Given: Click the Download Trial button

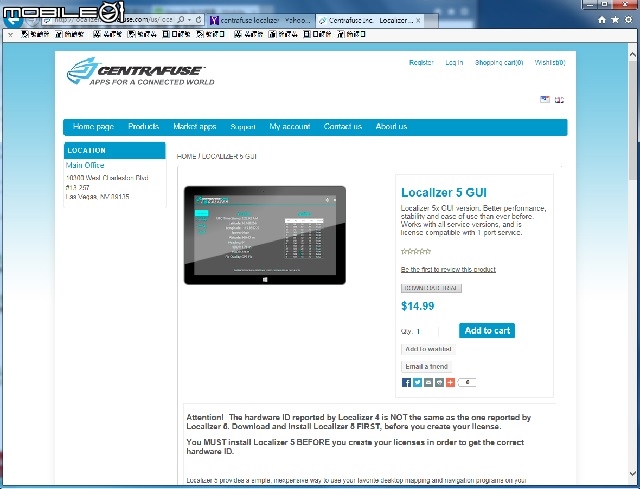Looking at the screenshot, I should point(431,288).
